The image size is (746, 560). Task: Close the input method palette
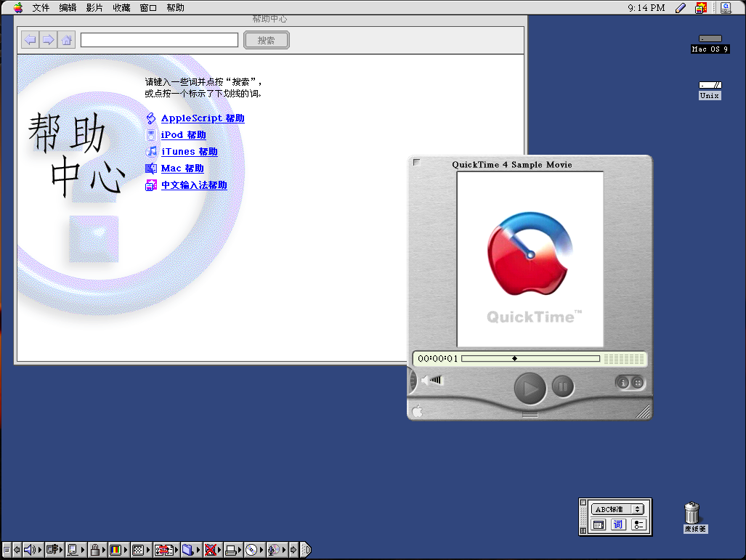click(x=583, y=503)
